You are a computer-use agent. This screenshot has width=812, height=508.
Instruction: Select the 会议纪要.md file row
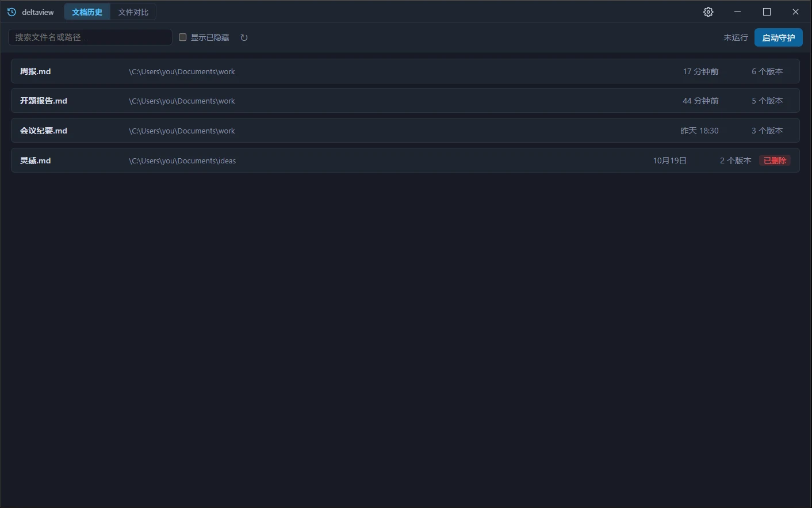click(405, 131)
